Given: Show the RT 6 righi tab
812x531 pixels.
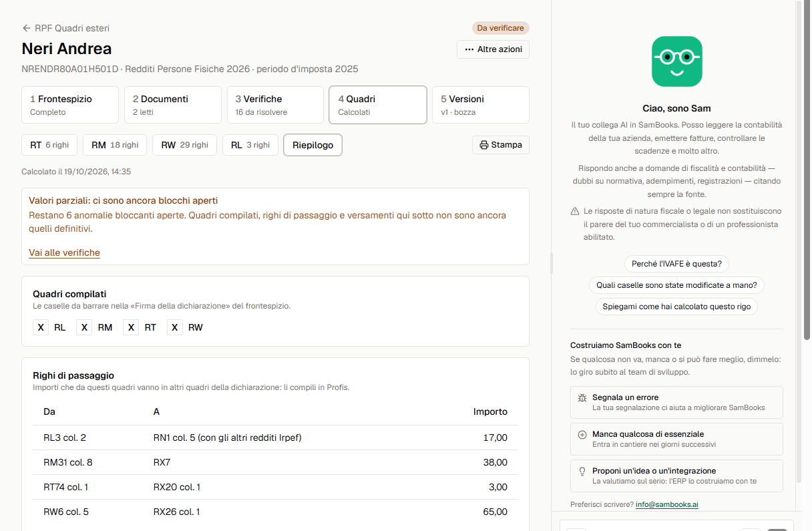Looking at the screenshot, I should [49, 145].
